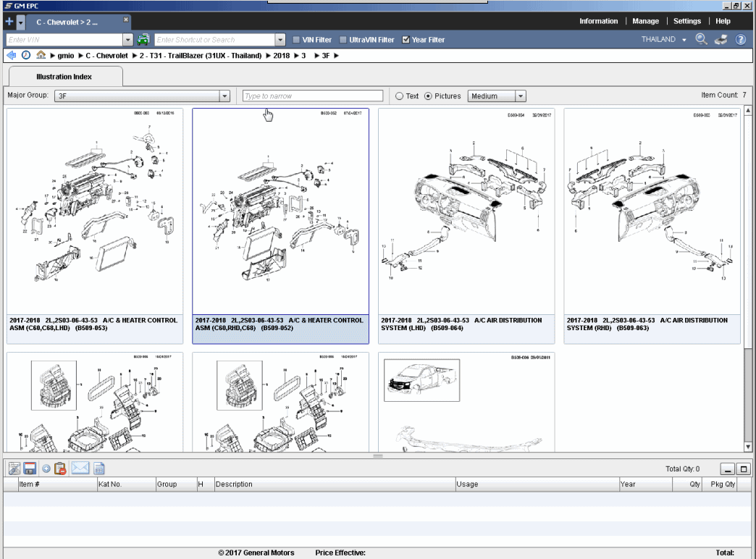Open the email envelope icon

(x=80, y=468)
